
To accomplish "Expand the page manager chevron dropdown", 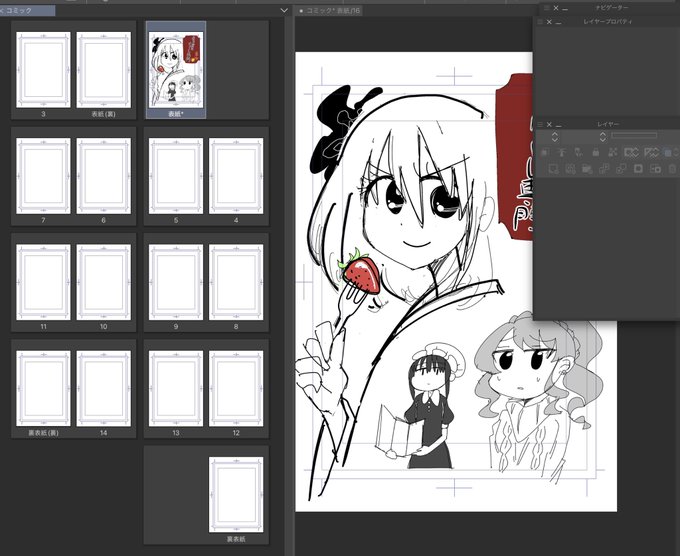I will [x=284, y=10].
